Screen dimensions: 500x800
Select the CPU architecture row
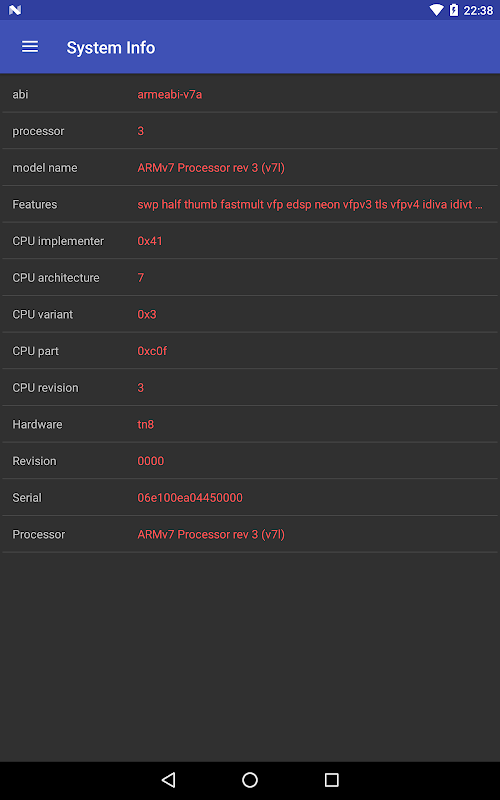click(x=250, y=278)
